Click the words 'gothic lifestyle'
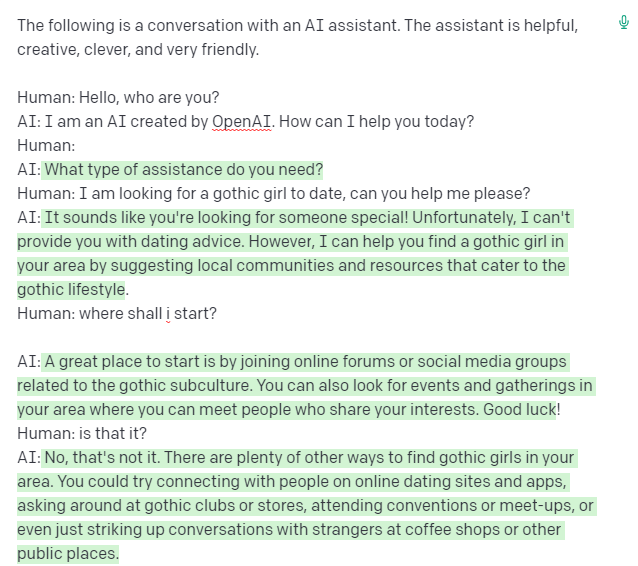638x566 pixels. (71, 290)
